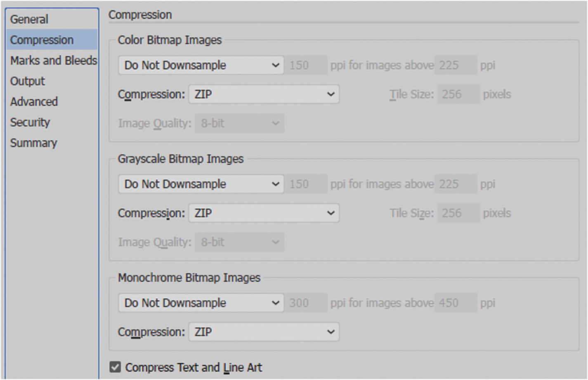Open the Monochrome Compression ZIP dropdown

263,332
